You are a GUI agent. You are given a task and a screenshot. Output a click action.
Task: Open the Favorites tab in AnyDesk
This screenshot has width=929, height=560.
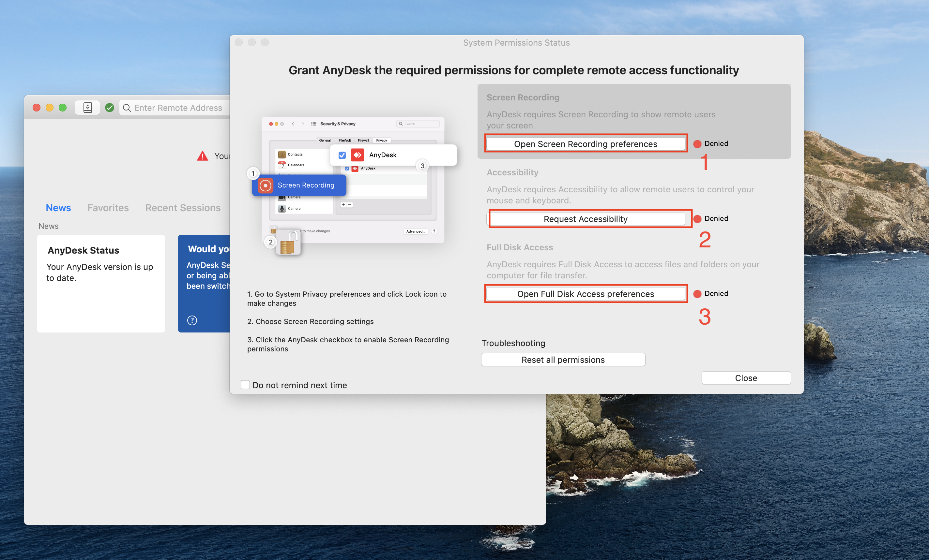pyautogui.click(x=108, y=208)
